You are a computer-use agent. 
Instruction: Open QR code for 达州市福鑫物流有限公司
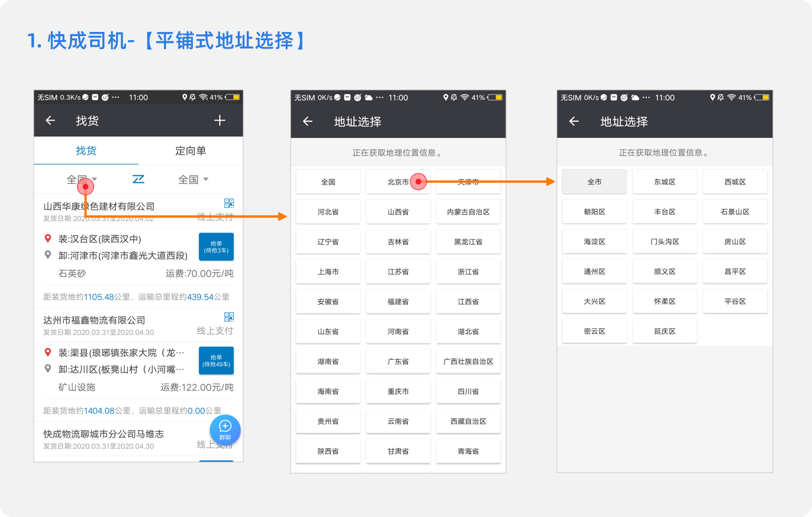229,316
